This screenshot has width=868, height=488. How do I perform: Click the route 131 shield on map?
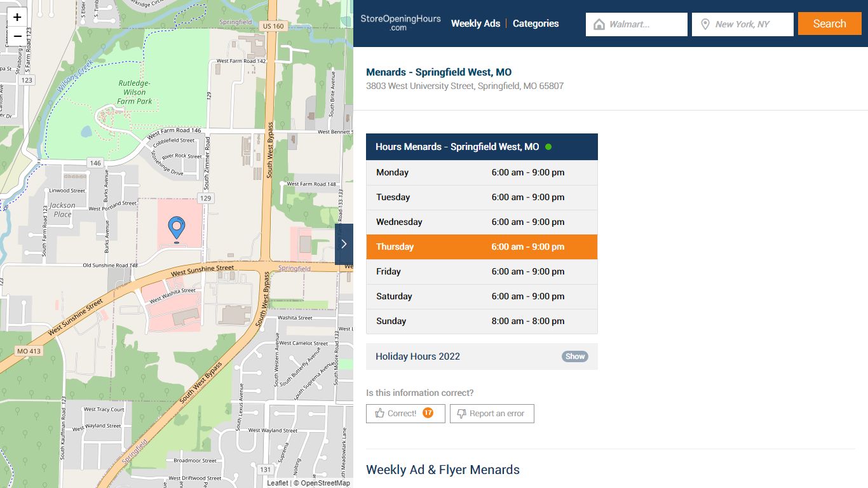click(265, 470)
